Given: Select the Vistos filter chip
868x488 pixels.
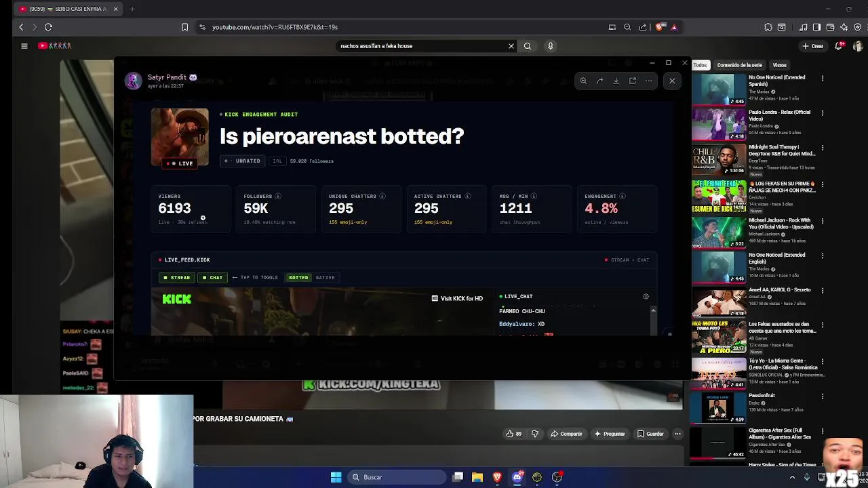Looking at the screenshot, I should [x=780, y=65].
